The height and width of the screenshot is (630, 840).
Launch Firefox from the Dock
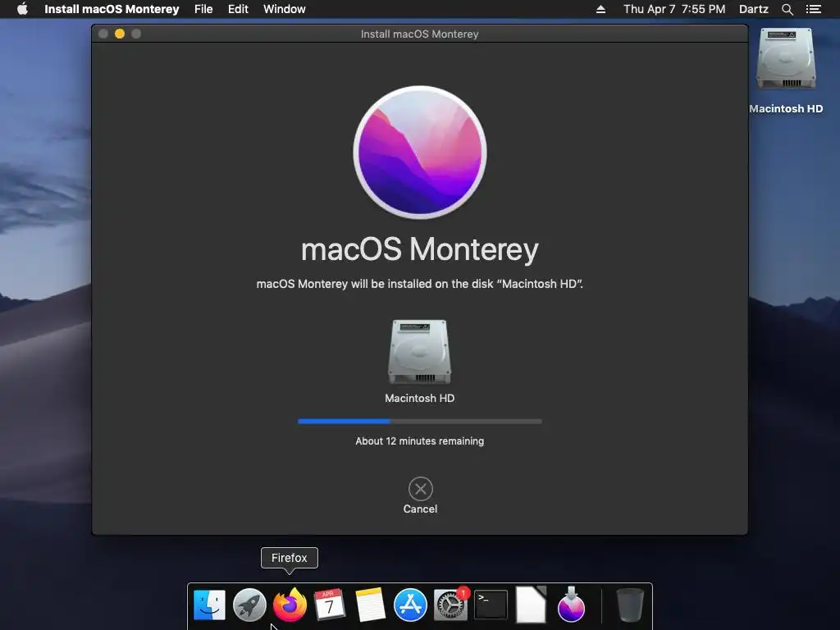pos(290,605)
